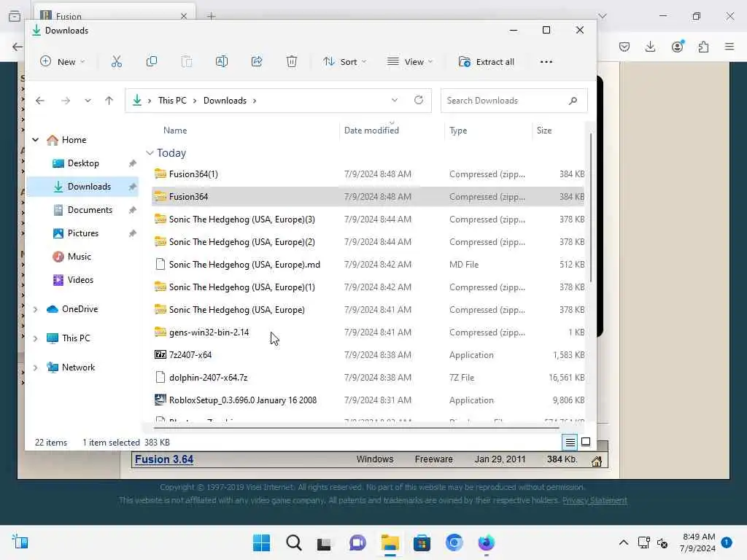Expand the Network tree node
Image resolution: width=747 pixels, height=560 pixels.
pyautogui.click(x=35, y=367)
